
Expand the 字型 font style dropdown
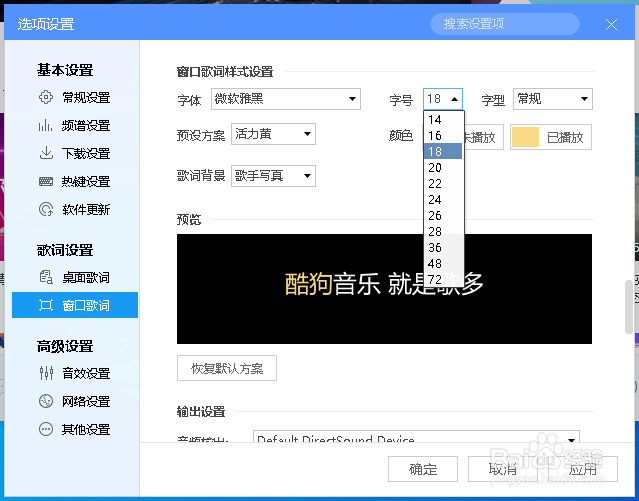click(x=553, y=99)
